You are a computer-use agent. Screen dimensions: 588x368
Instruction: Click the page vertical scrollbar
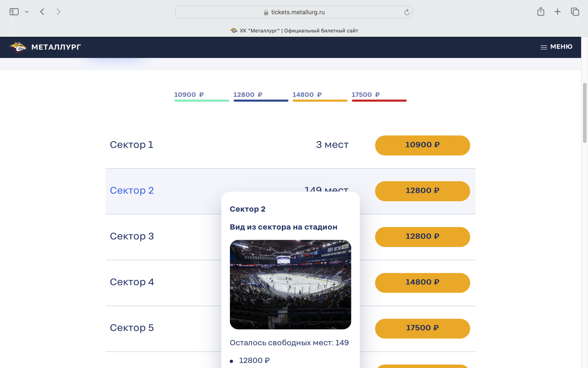pos(584,113)
